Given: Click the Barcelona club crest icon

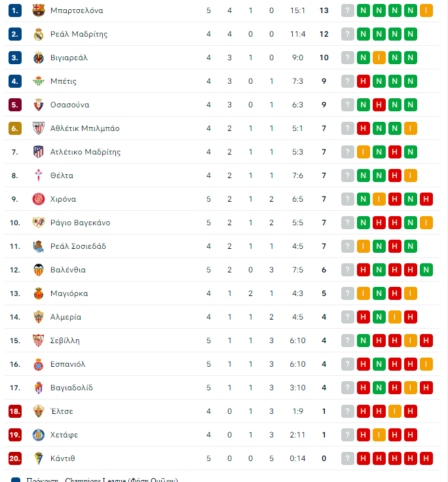Looking at the screenshot, I should [39, 10].
